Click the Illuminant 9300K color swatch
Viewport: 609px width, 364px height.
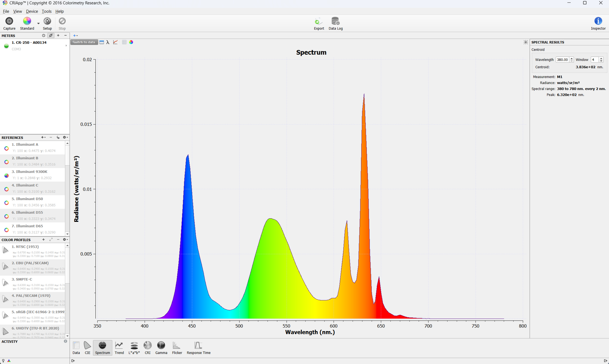click(6, 175)
